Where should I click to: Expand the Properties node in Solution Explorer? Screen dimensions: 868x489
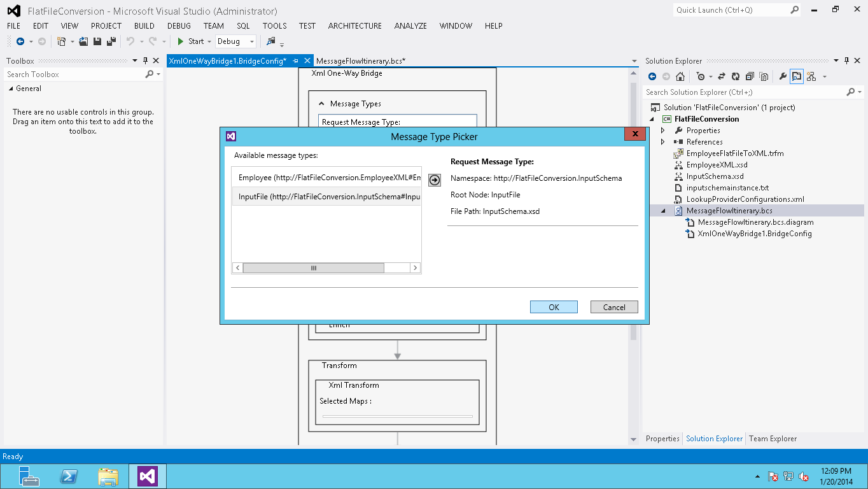point(663,131)
